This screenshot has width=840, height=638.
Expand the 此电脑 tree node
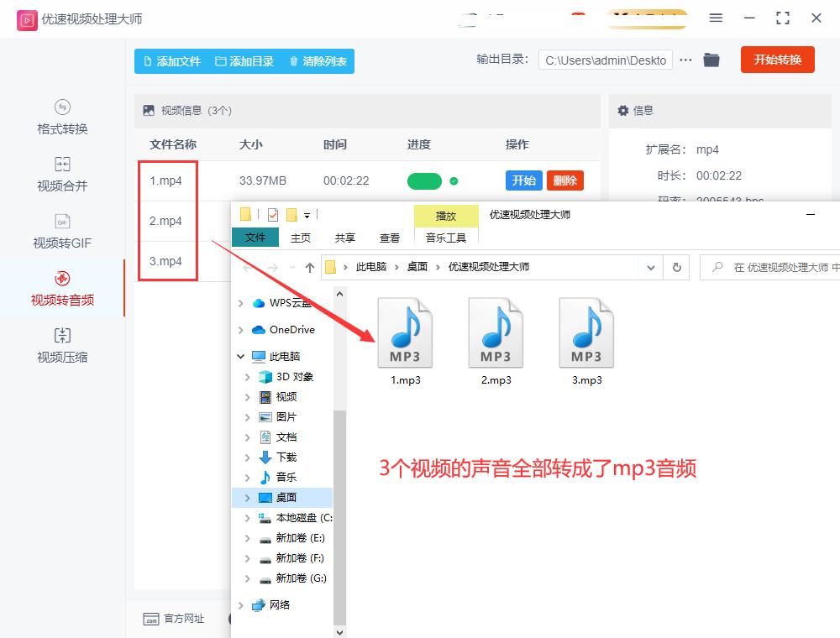point(239,356)
